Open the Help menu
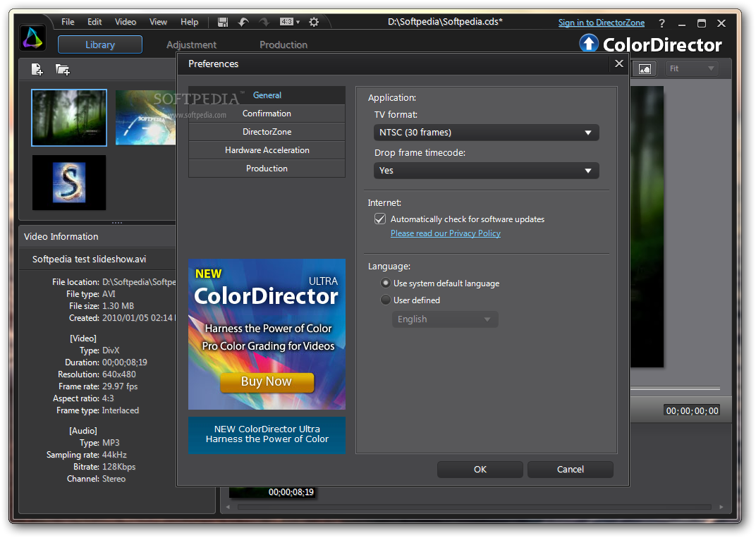This screenshot has width=756, height=538. pyautogui.click(x=190, y=22)
